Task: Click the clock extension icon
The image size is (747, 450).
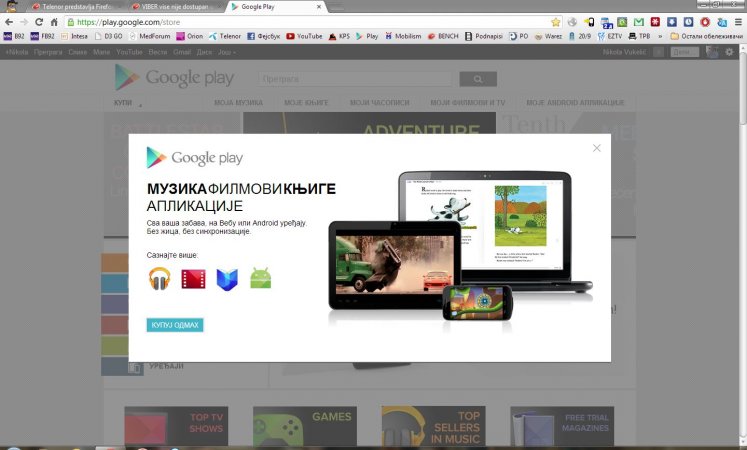Action: tap(688, 22)
